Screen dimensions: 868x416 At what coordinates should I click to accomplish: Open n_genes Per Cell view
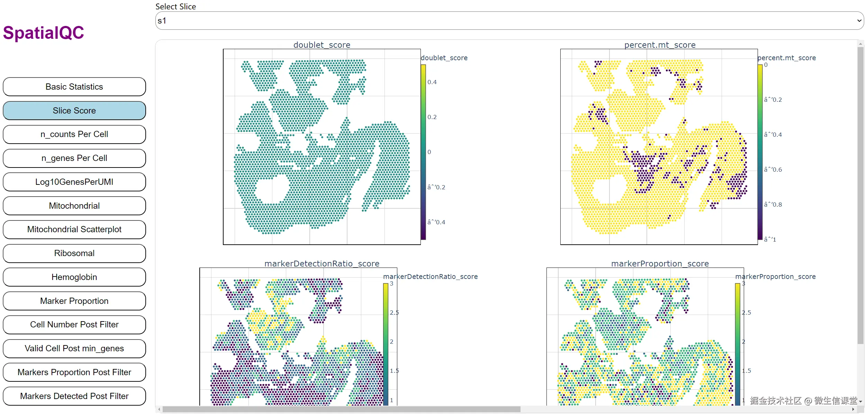(74, 158)
